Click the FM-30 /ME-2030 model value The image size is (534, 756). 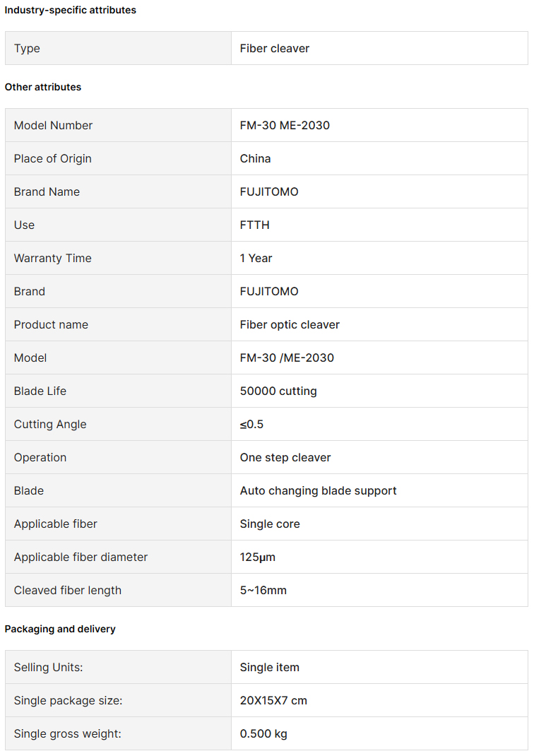(287, 358)
